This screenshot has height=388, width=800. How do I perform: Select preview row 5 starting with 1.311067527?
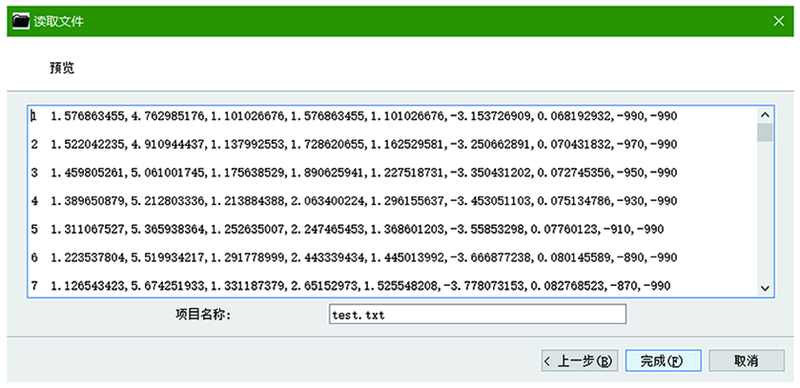pyautogui.click(x=347, y=229)
